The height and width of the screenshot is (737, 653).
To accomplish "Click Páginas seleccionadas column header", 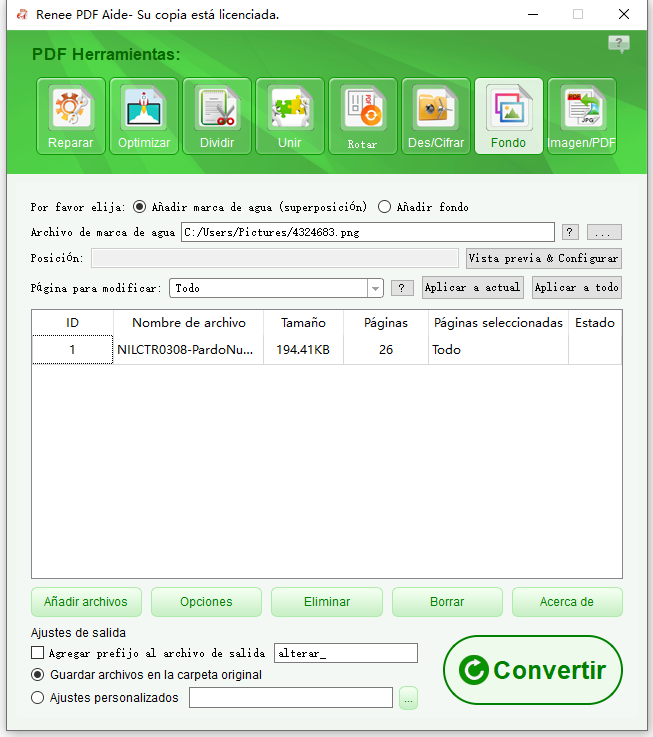I will tap(498, 322).
